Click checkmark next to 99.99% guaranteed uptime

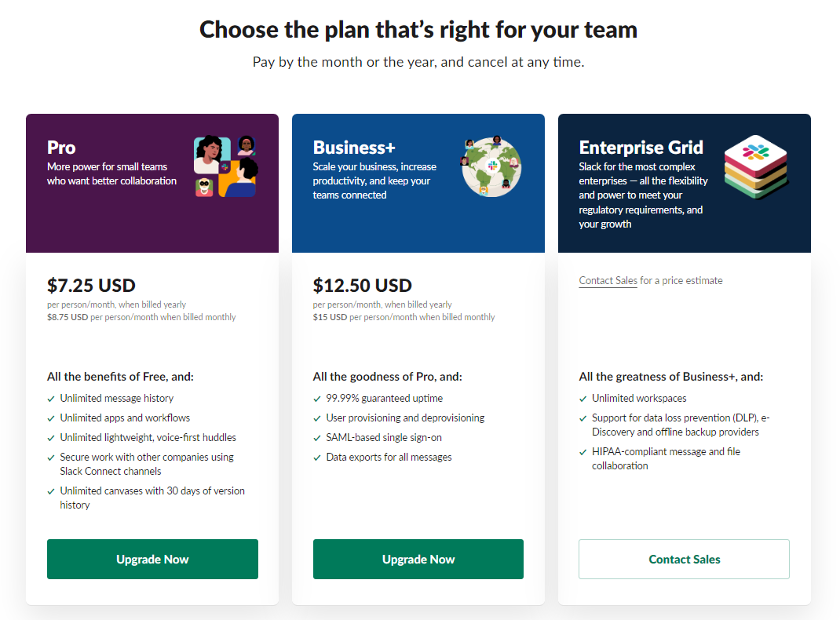coord(317,399)
